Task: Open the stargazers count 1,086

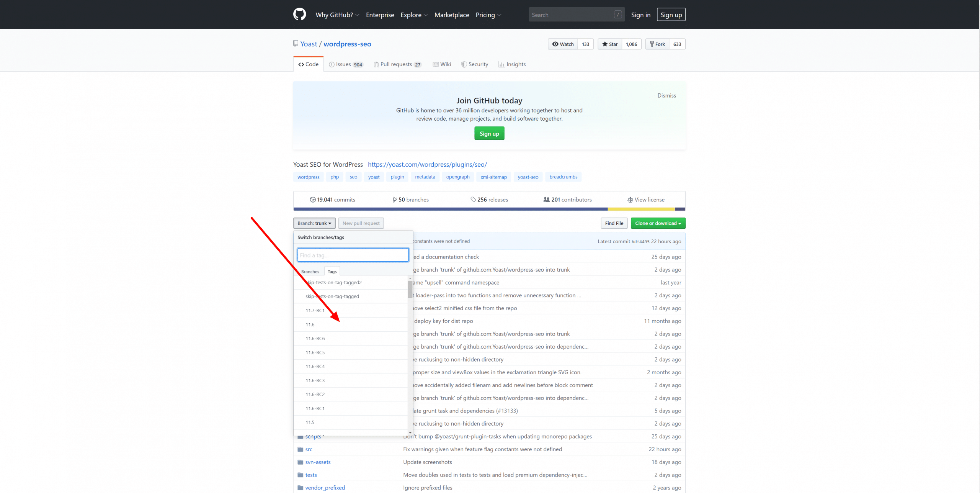Action: click(x=631, y=44)
